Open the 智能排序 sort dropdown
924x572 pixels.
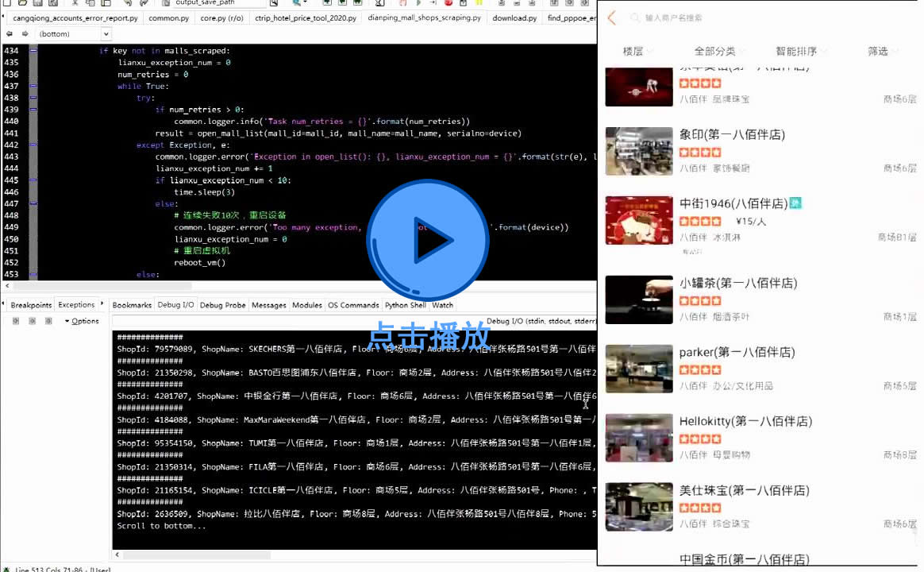(801, 52)
